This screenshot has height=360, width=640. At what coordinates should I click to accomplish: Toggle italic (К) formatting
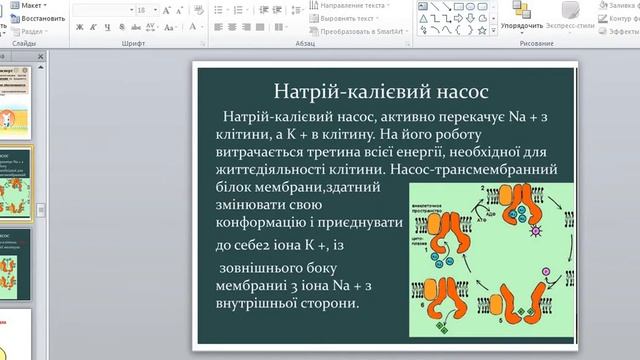tap(93, 27)
